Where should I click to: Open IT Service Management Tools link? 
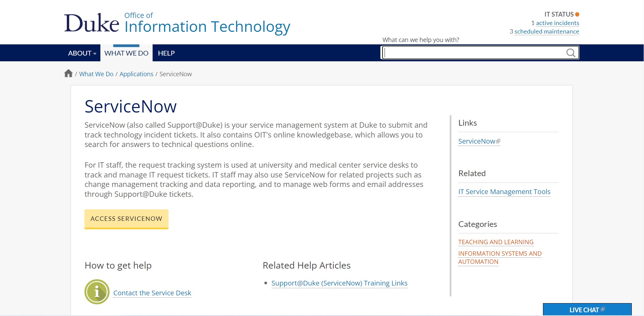tap(504, 192)
